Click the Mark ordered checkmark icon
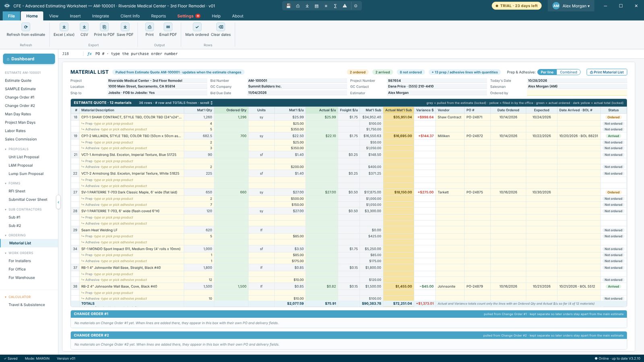 pyautogui.click(x=197, y=27)
